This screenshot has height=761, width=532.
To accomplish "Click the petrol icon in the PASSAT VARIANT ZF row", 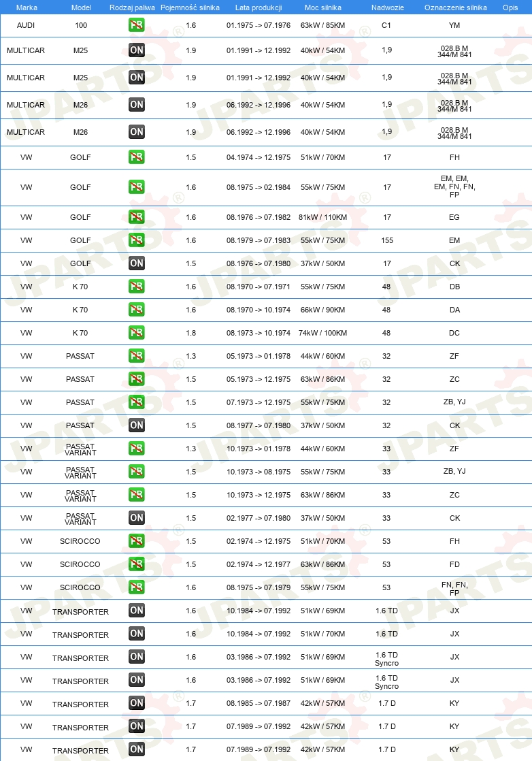I will click(x=137, y=449).
